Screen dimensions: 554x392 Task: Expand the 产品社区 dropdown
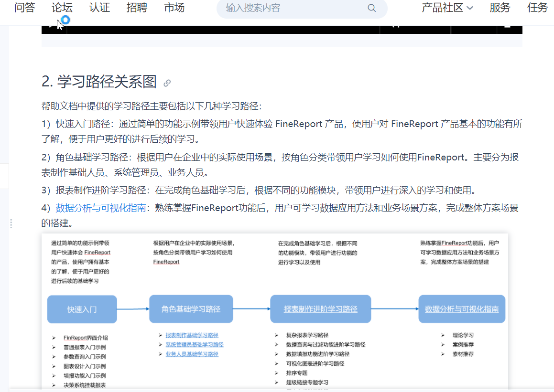tap(447, 8)
